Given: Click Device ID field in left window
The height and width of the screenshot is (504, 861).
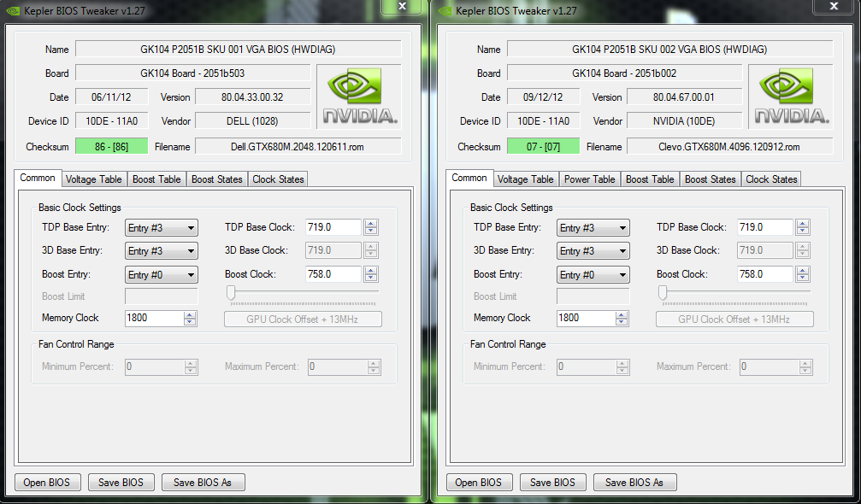Looking at the screenshot, I should coord(111,120).
